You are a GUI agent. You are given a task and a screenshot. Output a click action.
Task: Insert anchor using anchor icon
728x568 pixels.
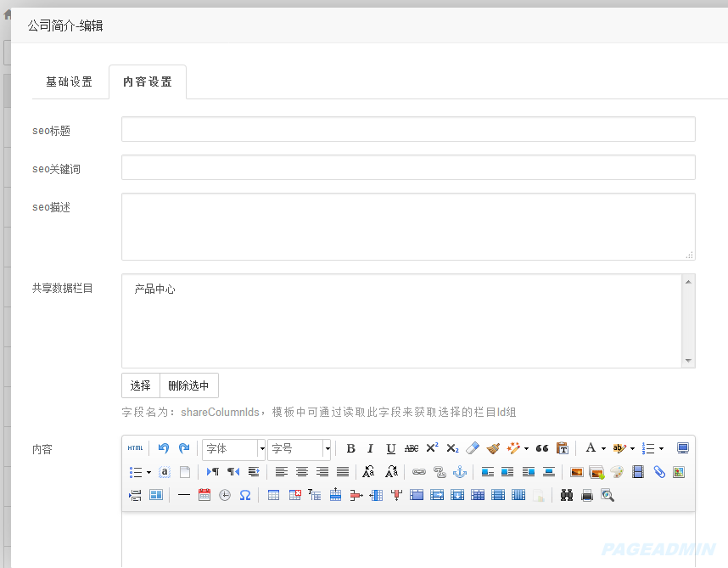(460, 472)
